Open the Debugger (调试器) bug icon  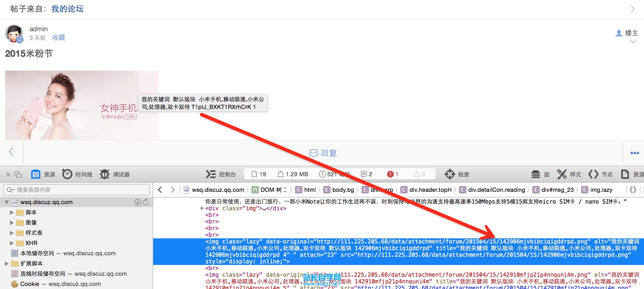pos(105,174)
